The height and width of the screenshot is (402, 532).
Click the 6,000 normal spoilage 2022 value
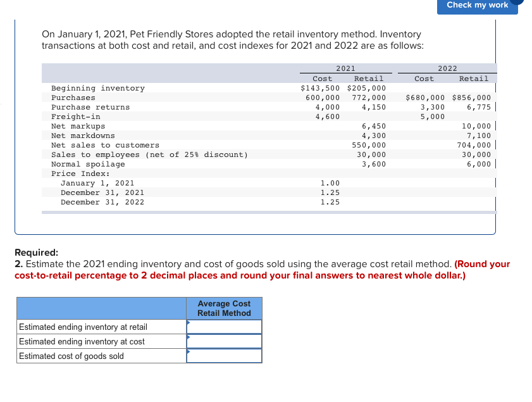(479, 165)
